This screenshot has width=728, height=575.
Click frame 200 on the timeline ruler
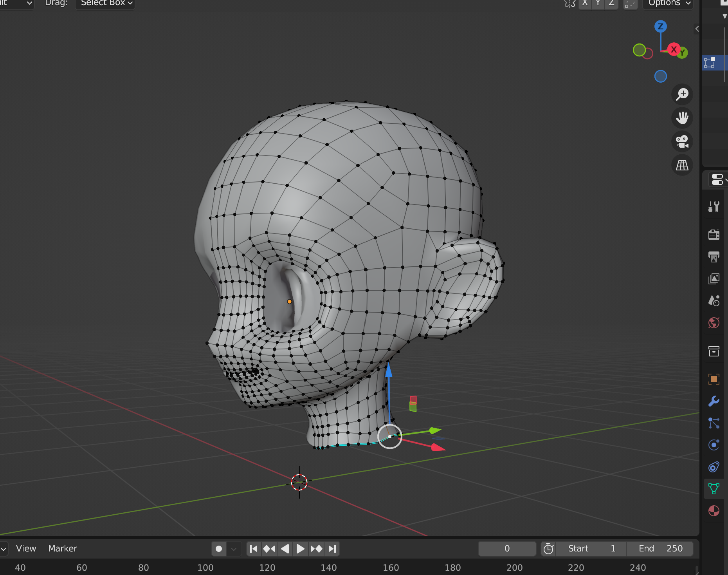point(514,567)
